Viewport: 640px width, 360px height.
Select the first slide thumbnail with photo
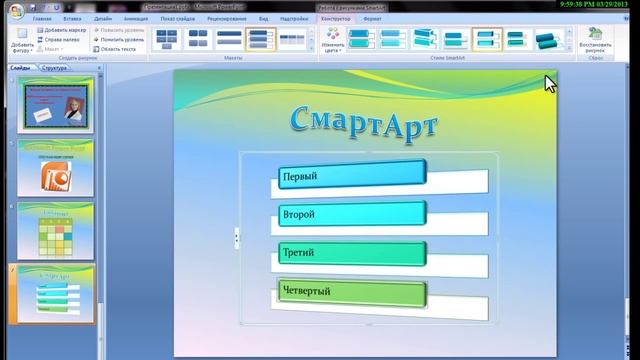click(56, 105)
